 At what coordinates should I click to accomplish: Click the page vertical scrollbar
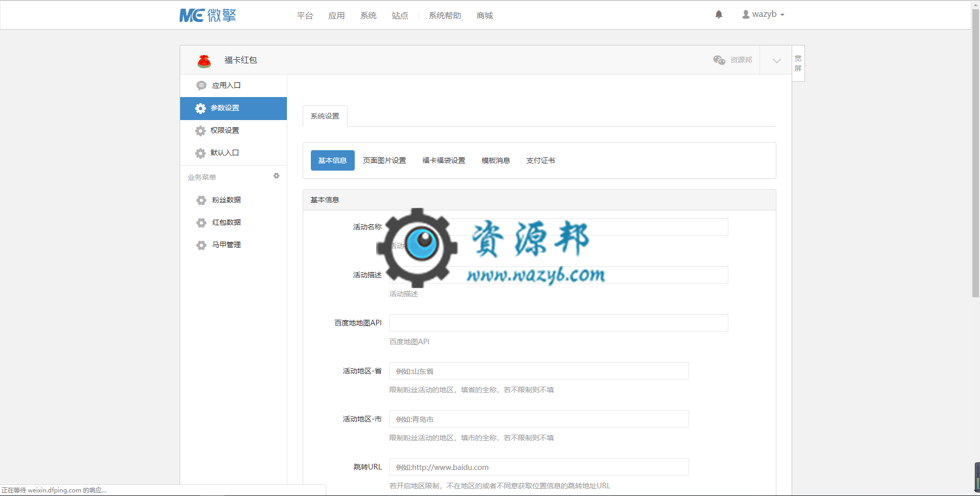pyautogui.click(x=975, y=153)
